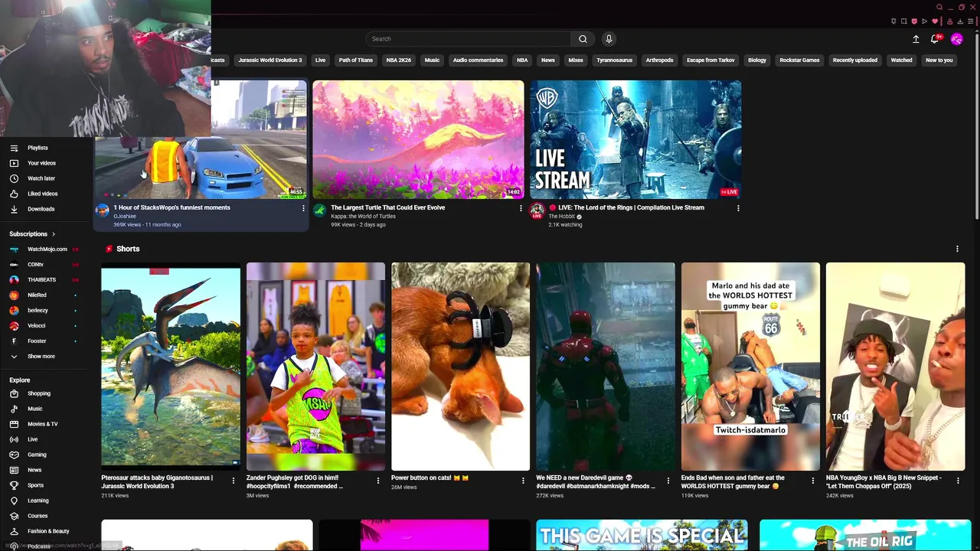Open Kappa: the World of Turtles channel
Screen dimensions: 980x551
tap(363, 217)
